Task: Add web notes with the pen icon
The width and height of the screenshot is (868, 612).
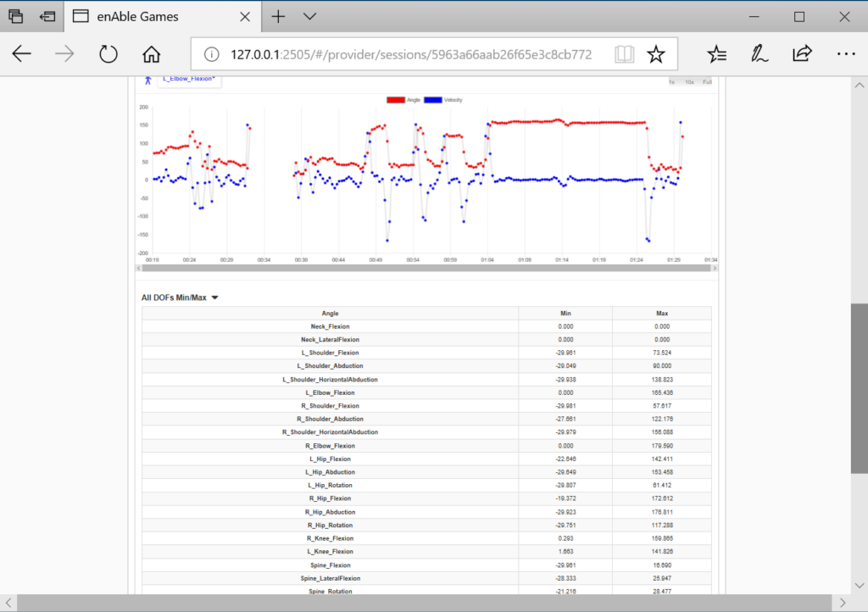Action: tap(759, 54)
